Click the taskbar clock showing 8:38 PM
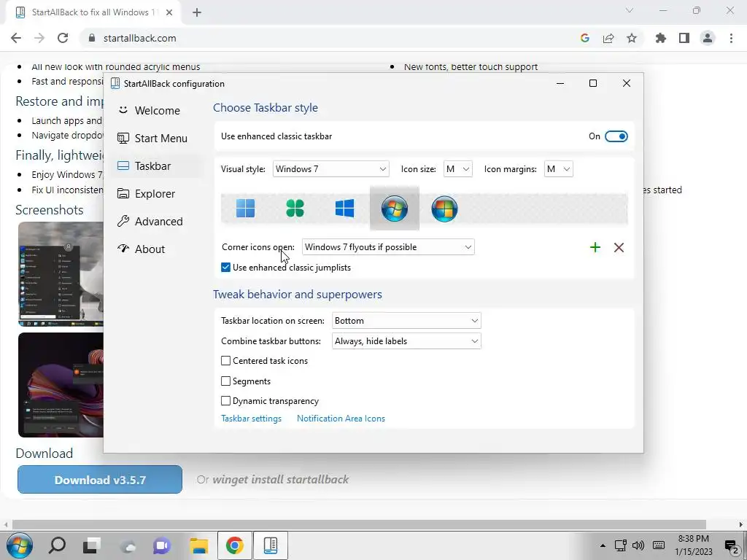Screen dimensions: 747x560 (x=693, y=545)
